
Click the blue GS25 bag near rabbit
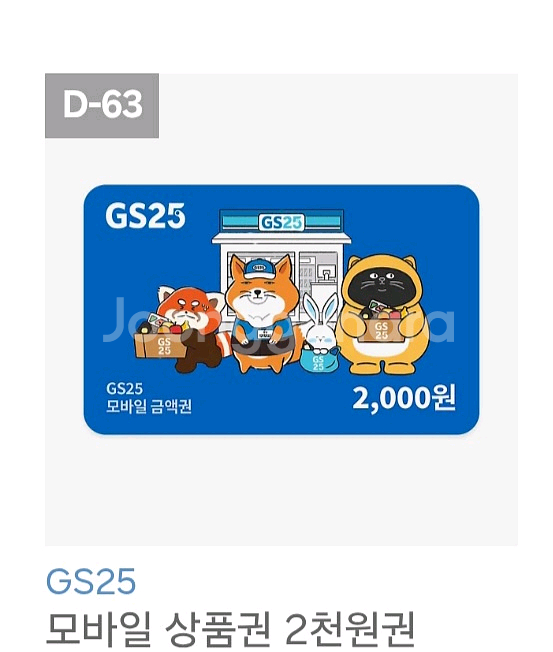pos(319,360)
